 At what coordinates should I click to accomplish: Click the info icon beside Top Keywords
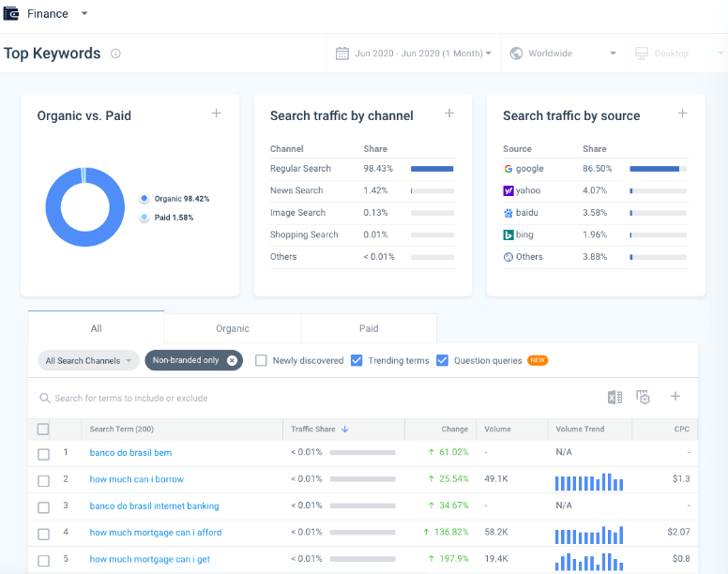coord(115,53)
